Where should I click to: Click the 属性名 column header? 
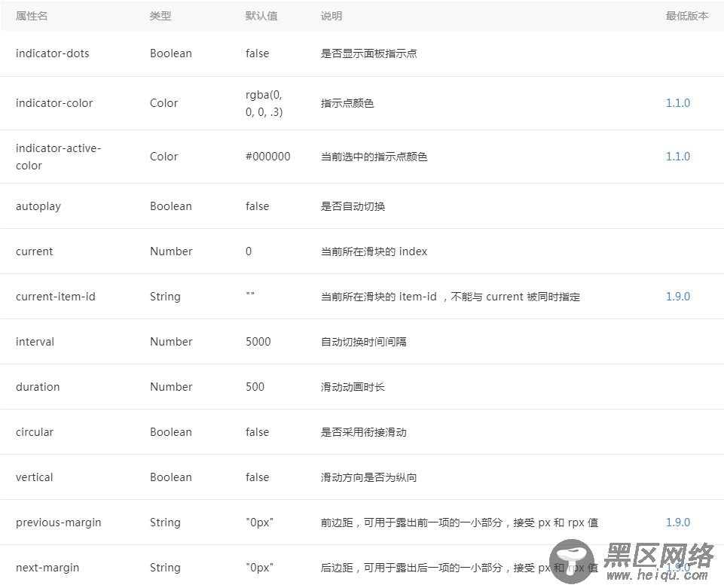[32, 16]
